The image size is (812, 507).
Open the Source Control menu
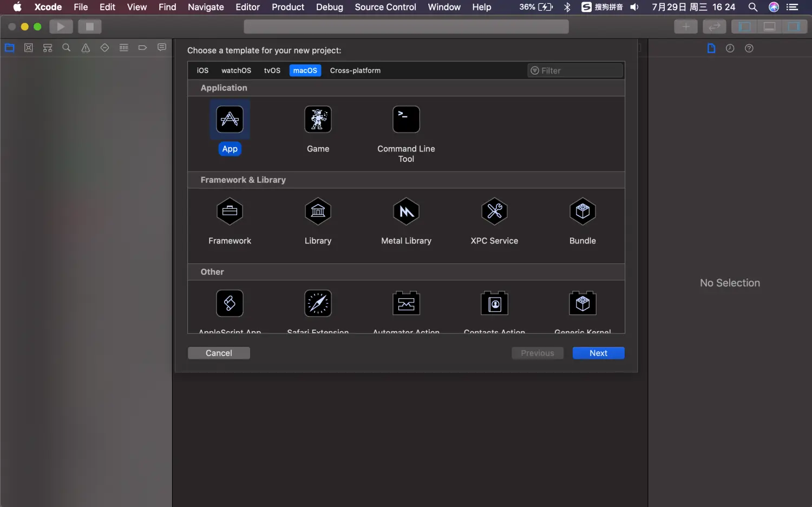click(385, 7)
